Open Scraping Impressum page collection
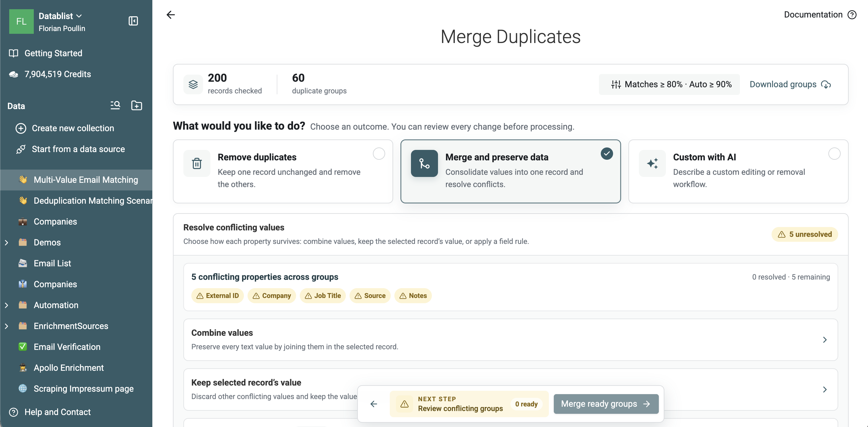This screenshot has width=868, height=427. click(76, 389)
